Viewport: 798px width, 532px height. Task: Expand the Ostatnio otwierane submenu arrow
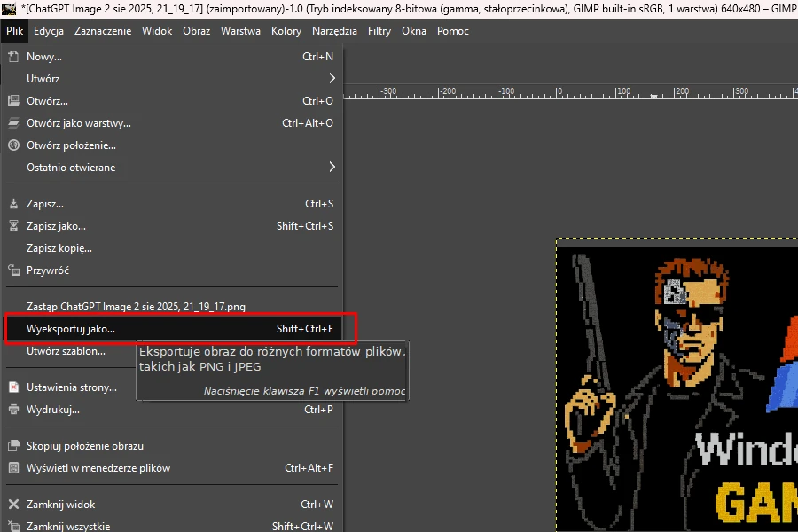(332, 167)
